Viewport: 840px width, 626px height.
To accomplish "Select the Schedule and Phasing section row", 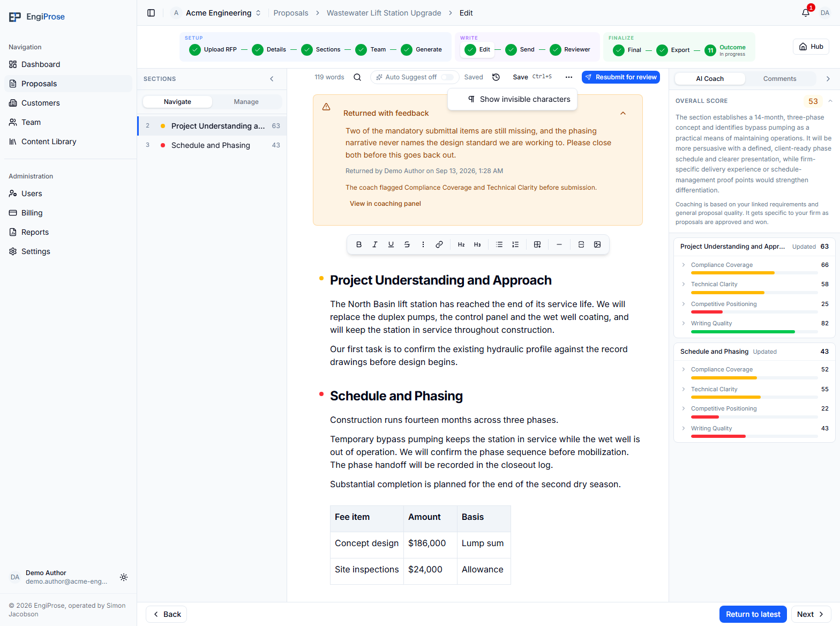I will coord(212,145).
